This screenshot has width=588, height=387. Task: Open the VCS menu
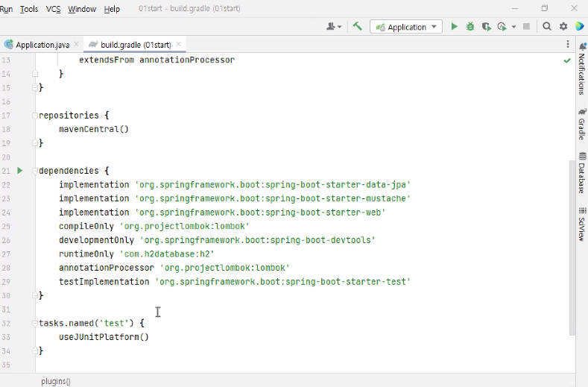(53, 9)
